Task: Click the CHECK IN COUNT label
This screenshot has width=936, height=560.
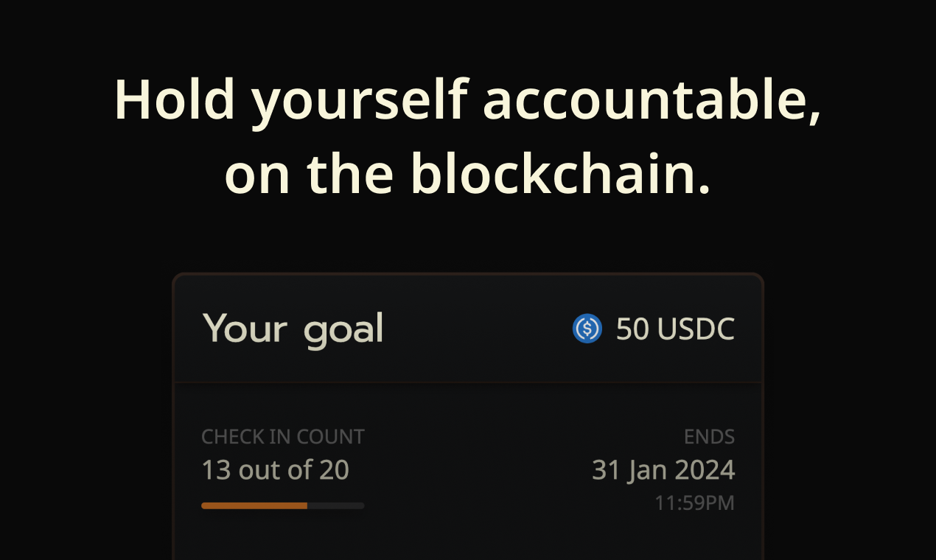Action: pyautogui.click(x=283, y=437)
